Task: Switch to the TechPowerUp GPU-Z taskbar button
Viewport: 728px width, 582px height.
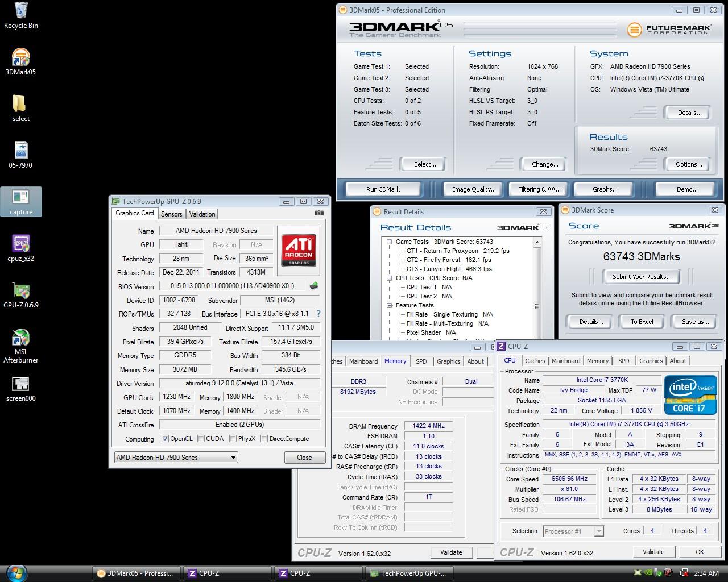Action: tap(410, 573)
